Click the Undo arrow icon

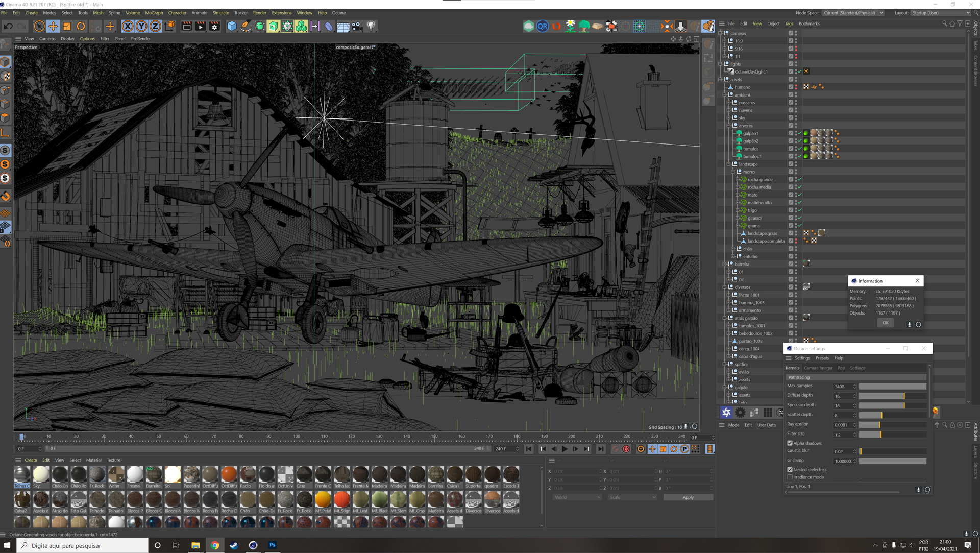8,26
